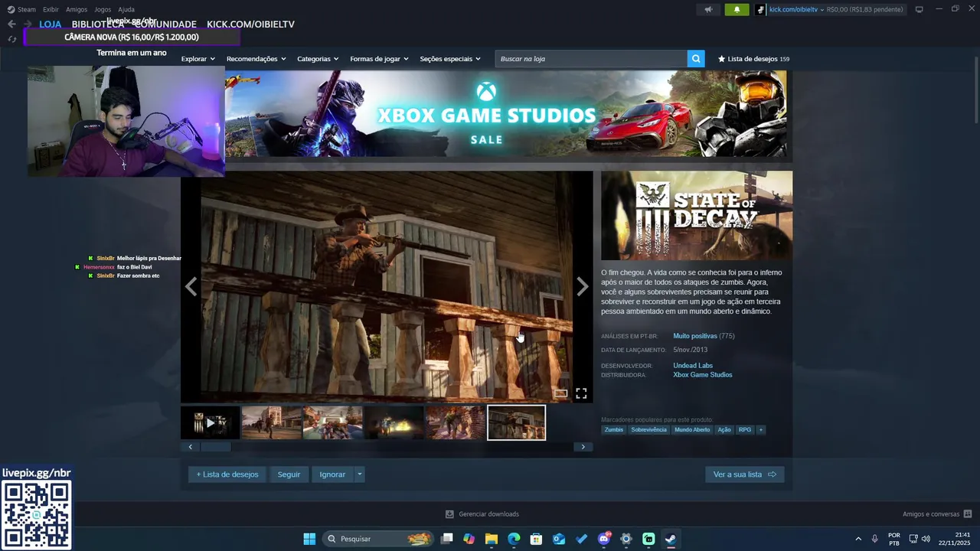The image size is (980, 551).
Task: Open Discord from the taskbar
Action: 604,539
